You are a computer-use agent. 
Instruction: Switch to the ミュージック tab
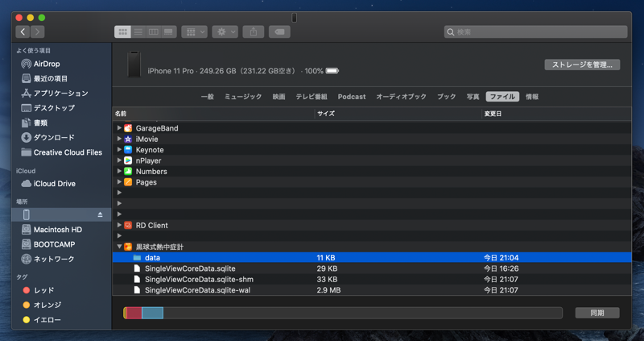[x=243, y=97]
